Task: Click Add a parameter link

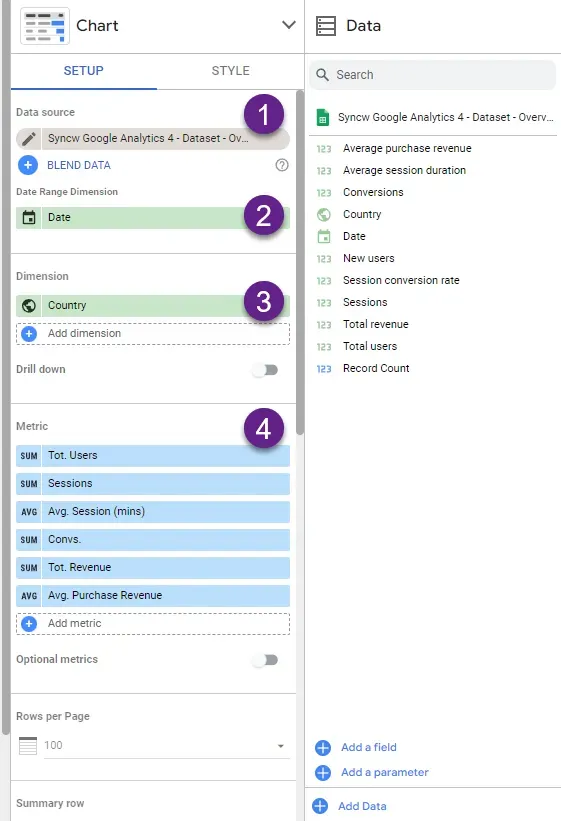Action: (x=384, y=772)
